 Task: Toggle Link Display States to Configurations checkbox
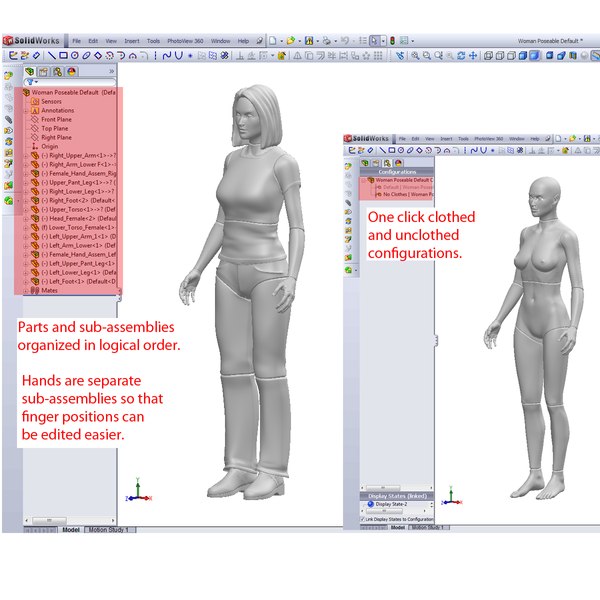pos(362,519)
